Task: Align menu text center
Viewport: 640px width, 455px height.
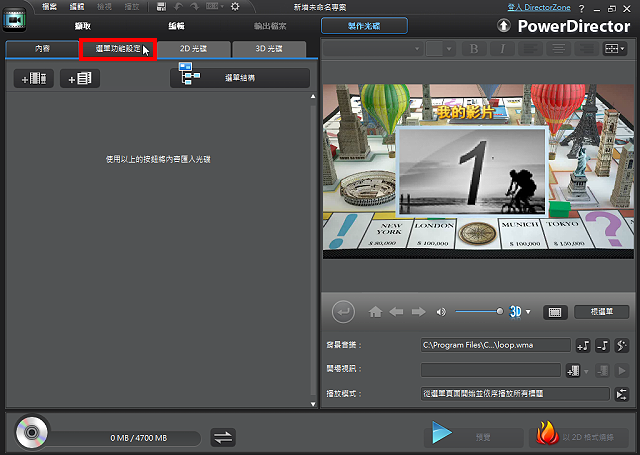Action: 558,49
